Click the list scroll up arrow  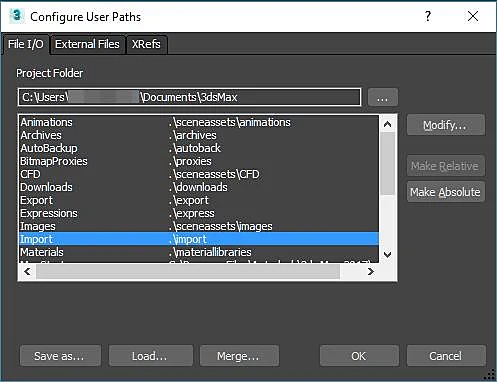387,124
